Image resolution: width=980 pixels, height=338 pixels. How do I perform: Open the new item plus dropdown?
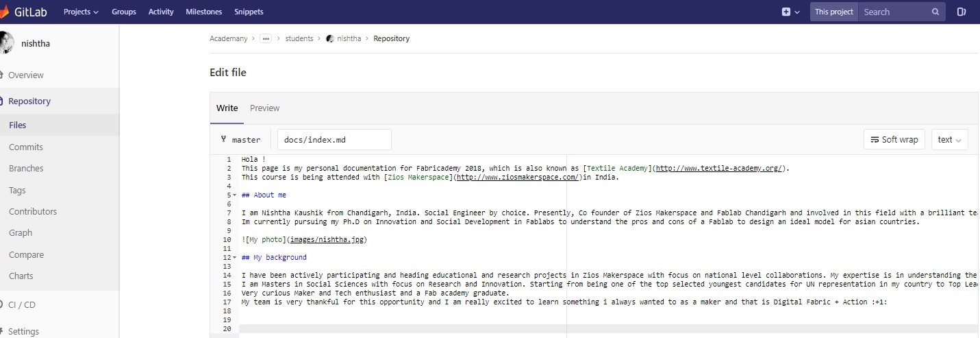tap(791, 12)
